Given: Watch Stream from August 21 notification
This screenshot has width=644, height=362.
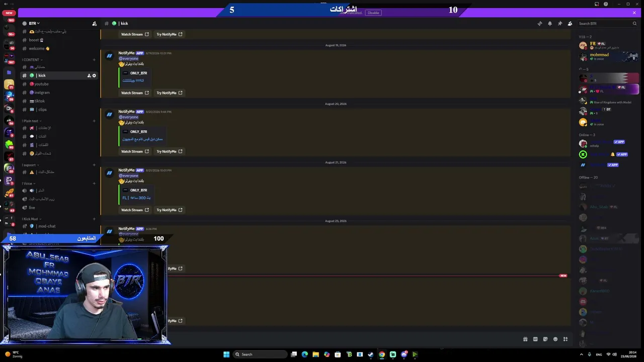Looking at the screenshot, I should click(x=135, y=210).
